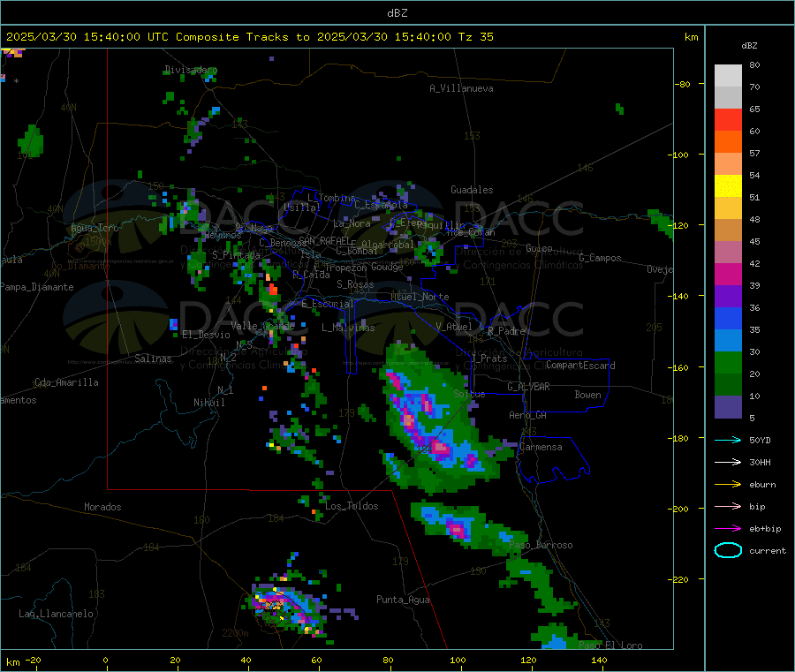
Task: Click the yellow 51 dBZ legend swatch
Action: pos(728,186)
